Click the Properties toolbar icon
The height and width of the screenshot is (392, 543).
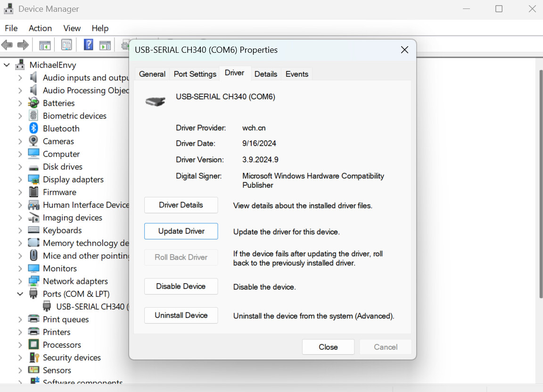[66, 45]
